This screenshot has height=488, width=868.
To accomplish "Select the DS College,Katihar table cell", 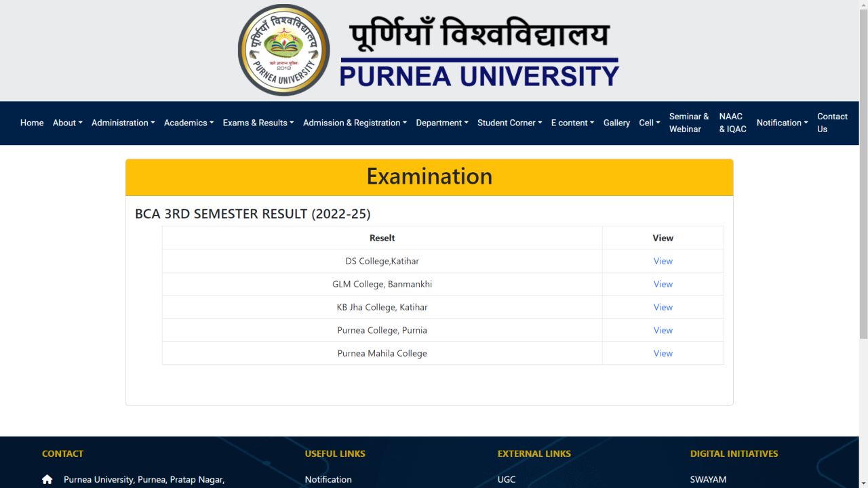I will [x=382, y=261].
